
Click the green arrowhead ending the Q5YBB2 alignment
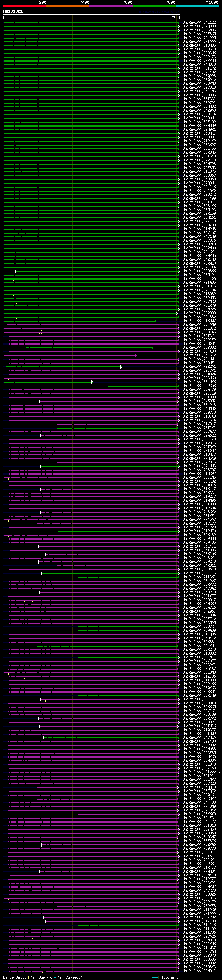pos(153,348)
